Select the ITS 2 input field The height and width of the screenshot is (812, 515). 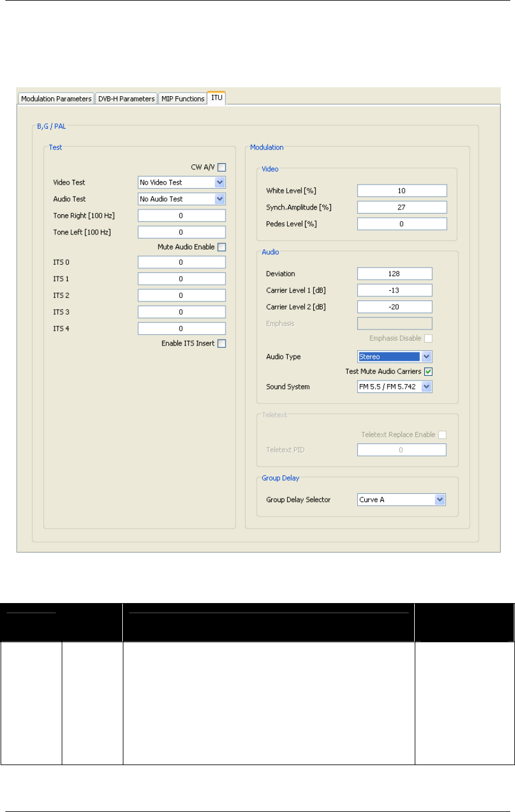[x=182, y=296]
